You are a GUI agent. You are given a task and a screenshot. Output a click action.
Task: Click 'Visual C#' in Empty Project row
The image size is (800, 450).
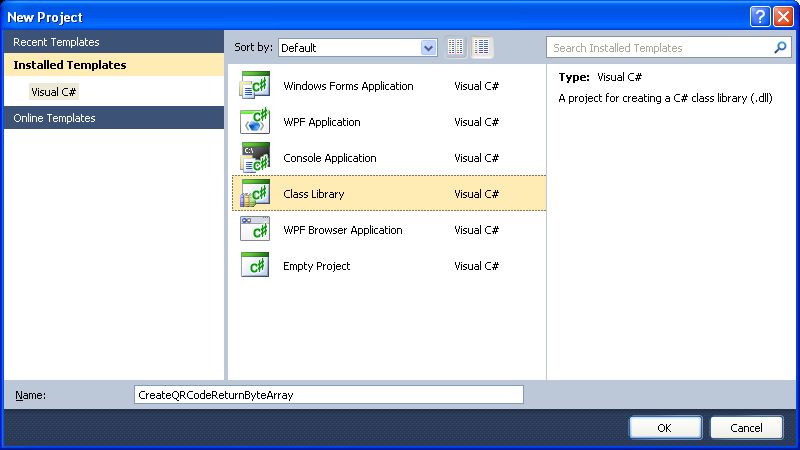coord(477,266)
